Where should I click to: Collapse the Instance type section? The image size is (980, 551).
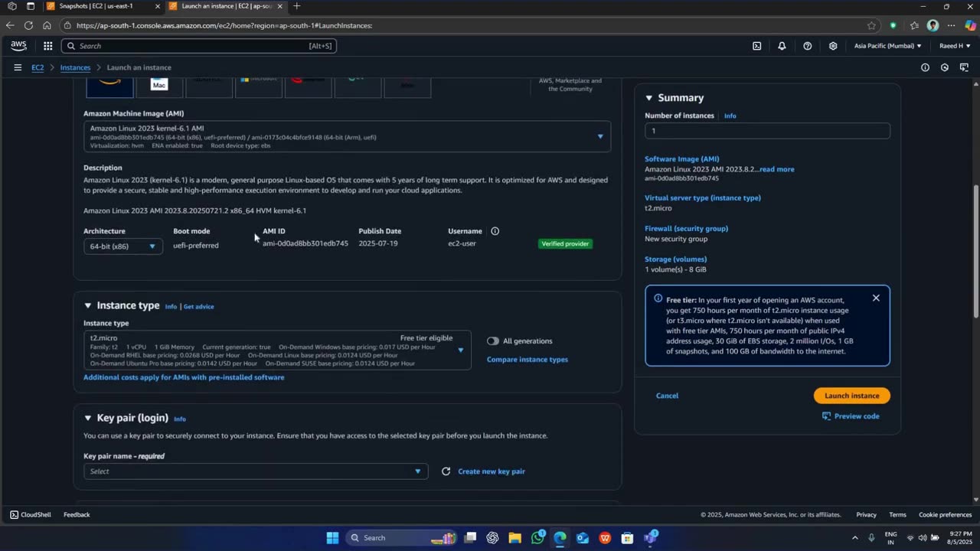click(x=88, y=305)
